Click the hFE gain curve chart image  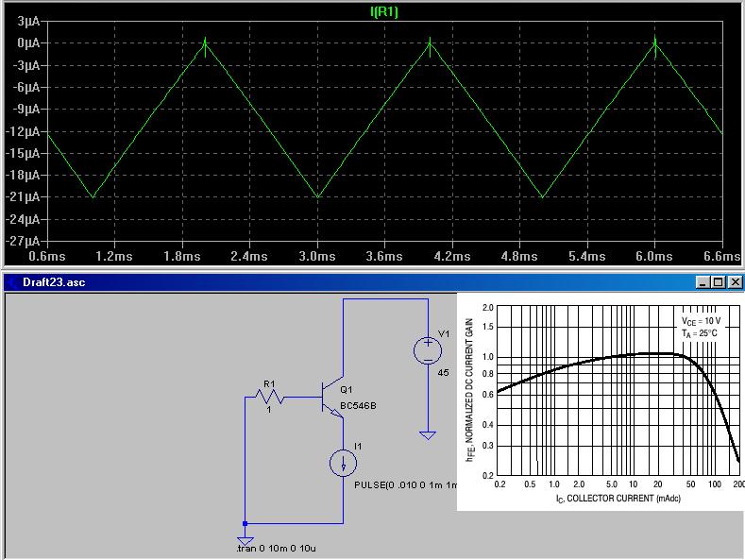[x=601, y=401]
